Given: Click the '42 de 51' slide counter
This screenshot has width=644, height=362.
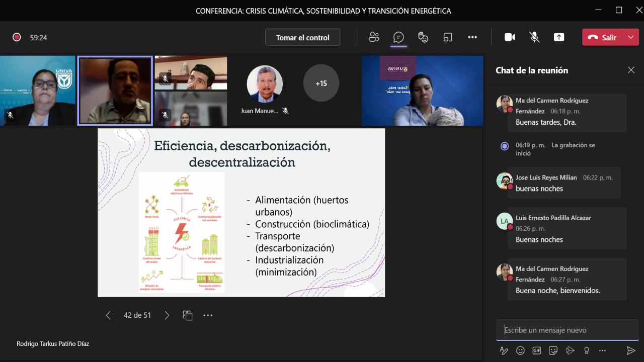Looking at the screenshot, I should click(x=137, y=315).
